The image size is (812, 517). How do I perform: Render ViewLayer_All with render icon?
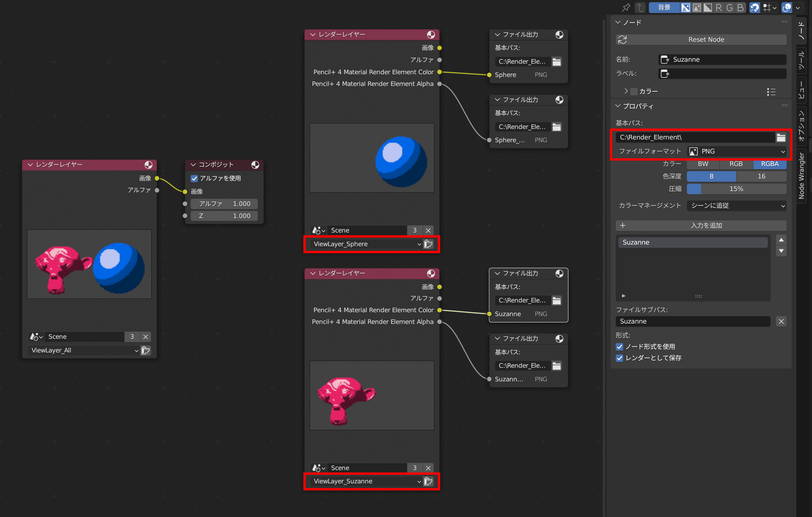click(146, 350)
